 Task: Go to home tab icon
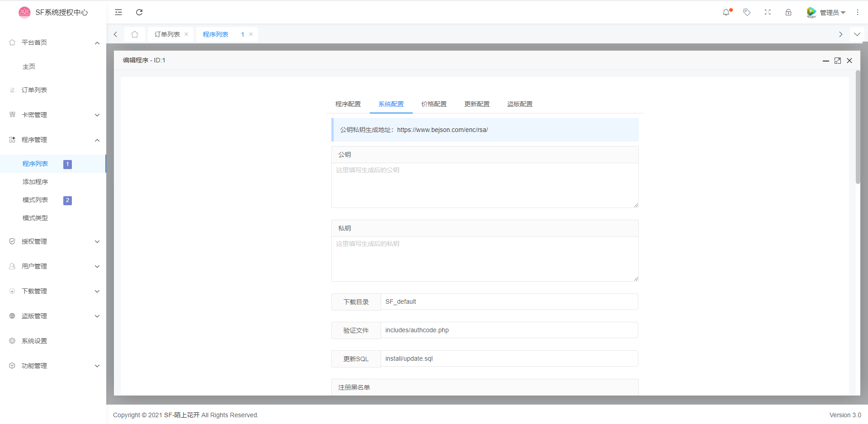click(135, 34)
